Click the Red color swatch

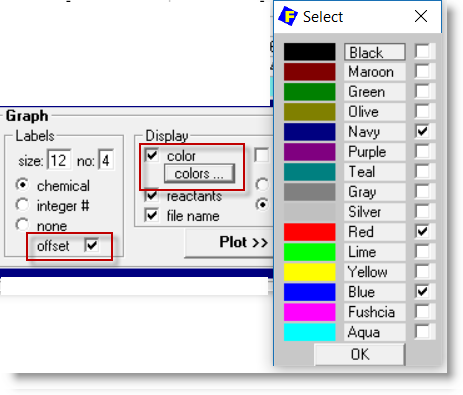(309, 232)
